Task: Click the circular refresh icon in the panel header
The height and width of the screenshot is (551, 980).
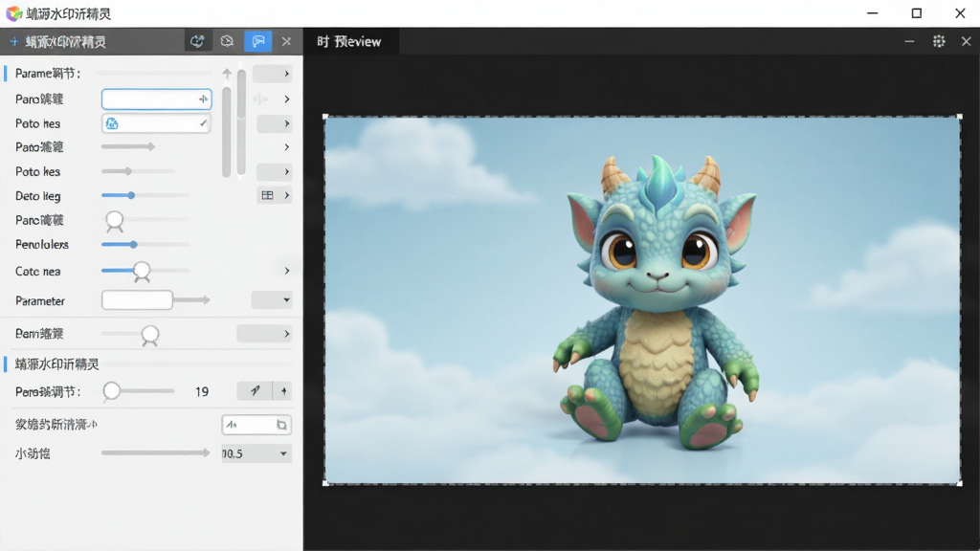Action: point(197,42)
